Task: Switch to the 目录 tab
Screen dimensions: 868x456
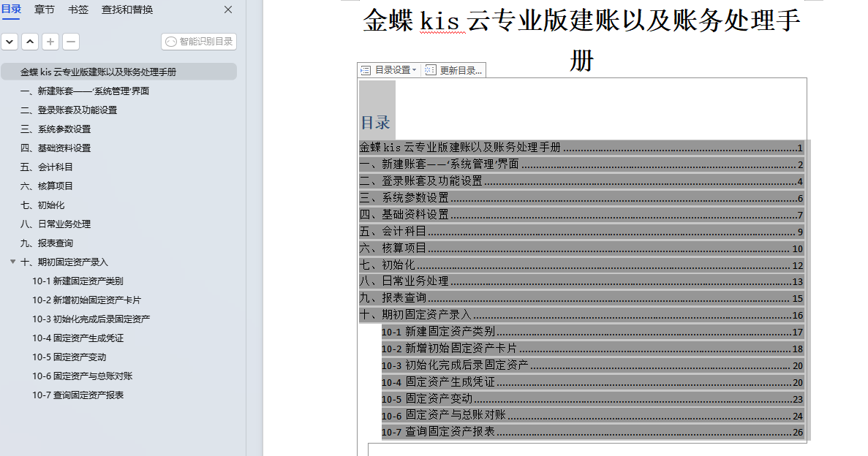Action: 11,9
